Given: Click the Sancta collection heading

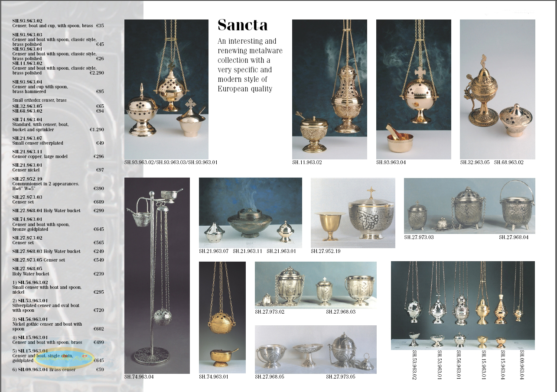Looking at the screenshot, I should 242,25.
